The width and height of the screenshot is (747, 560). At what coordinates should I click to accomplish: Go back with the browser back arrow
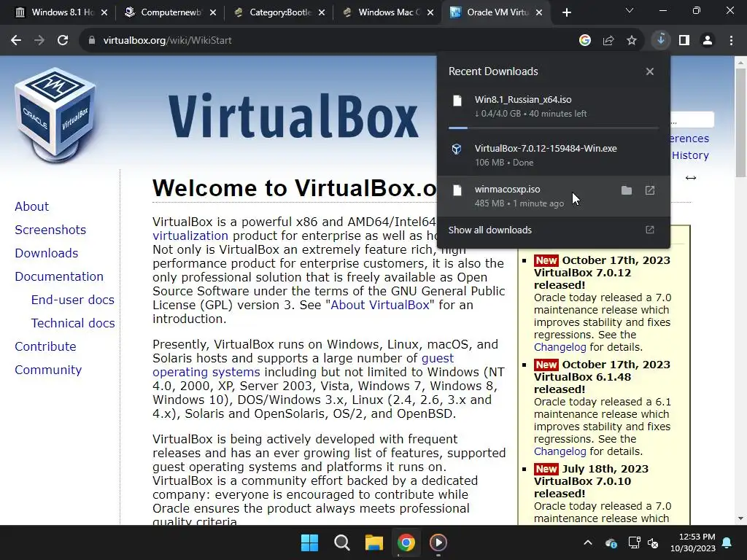(16, 41)
